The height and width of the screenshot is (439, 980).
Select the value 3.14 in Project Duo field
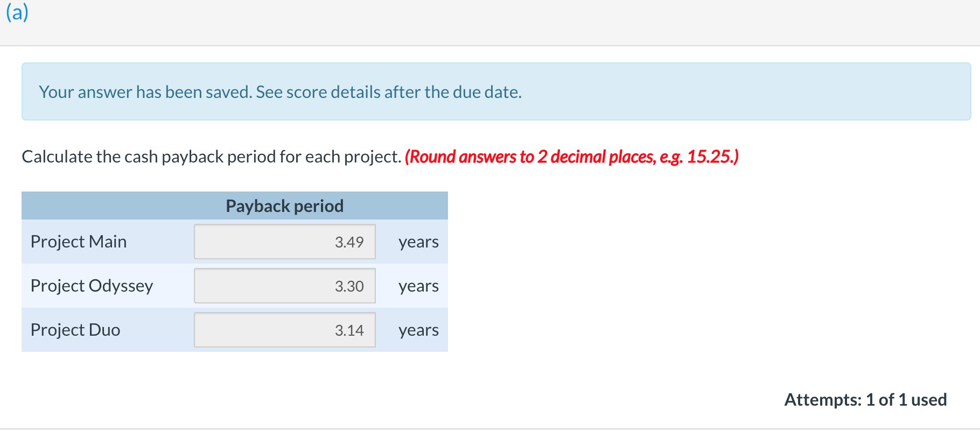348,330
